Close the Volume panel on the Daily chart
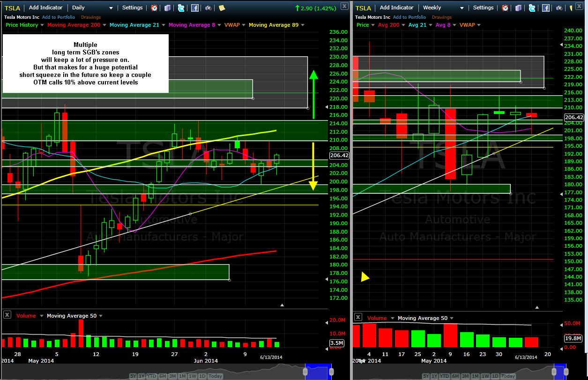588x380 pixels. pos(7,315)
